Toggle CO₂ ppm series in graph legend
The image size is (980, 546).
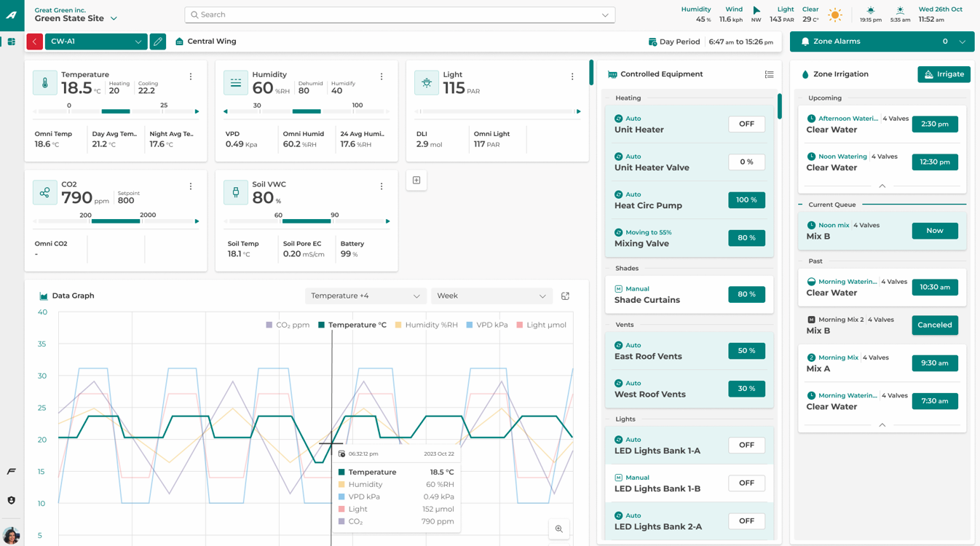[288, 325]
